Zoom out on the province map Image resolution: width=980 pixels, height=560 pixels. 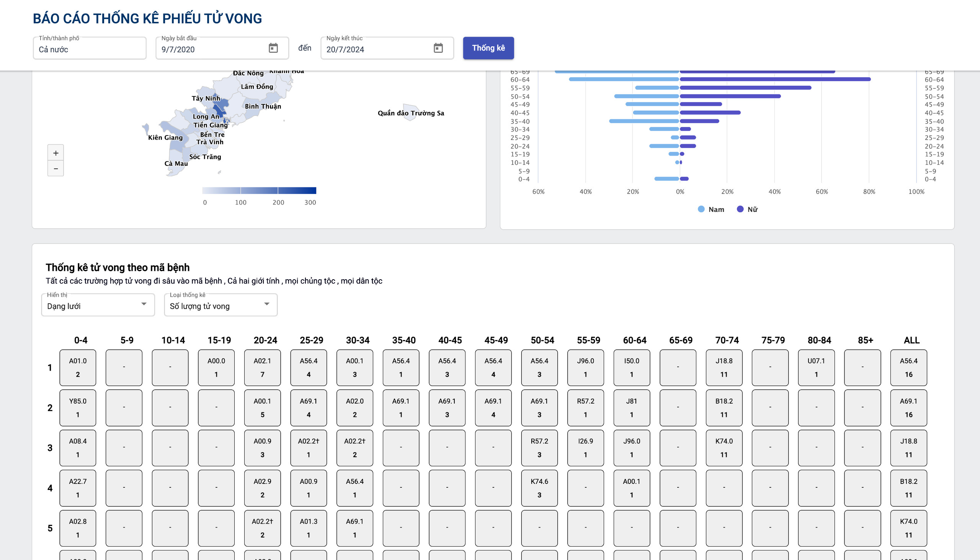pyautogui.click(x=56, y=168)
